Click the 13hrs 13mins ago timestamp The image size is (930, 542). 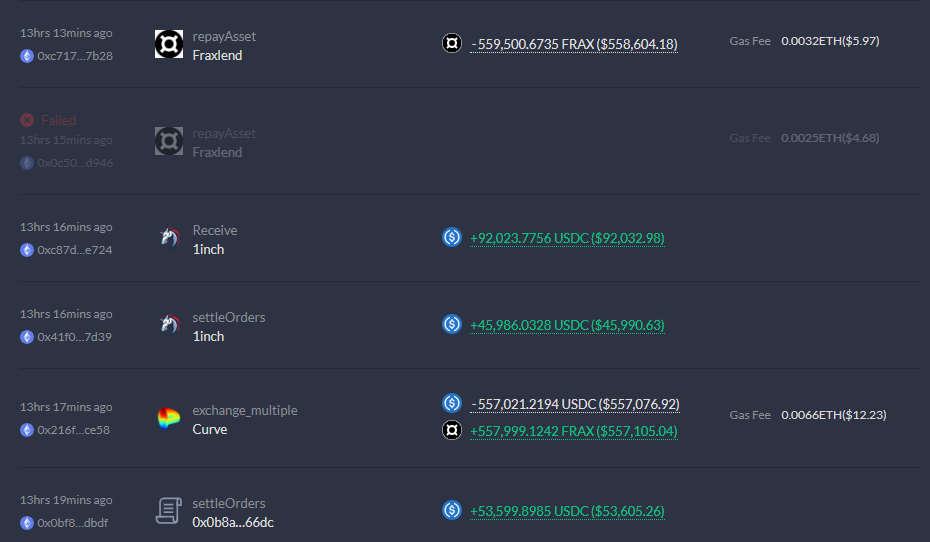coord(66,33)
